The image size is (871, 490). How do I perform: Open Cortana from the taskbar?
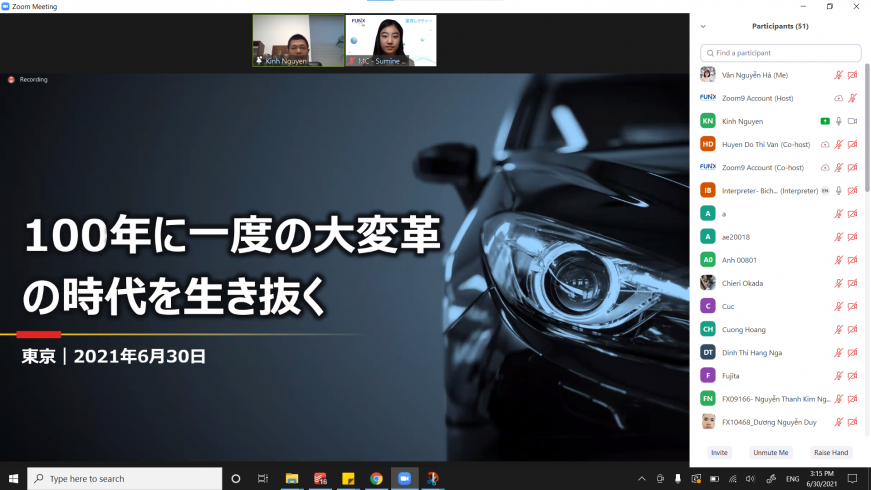(x=236, y=478)
